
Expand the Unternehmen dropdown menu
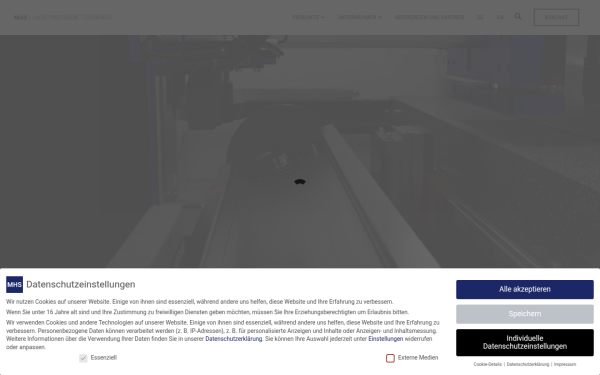(359, 17)
